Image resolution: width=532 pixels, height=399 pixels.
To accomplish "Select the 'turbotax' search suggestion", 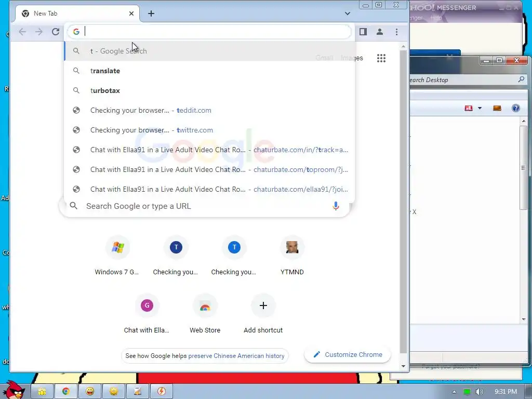I will (209, 90).
